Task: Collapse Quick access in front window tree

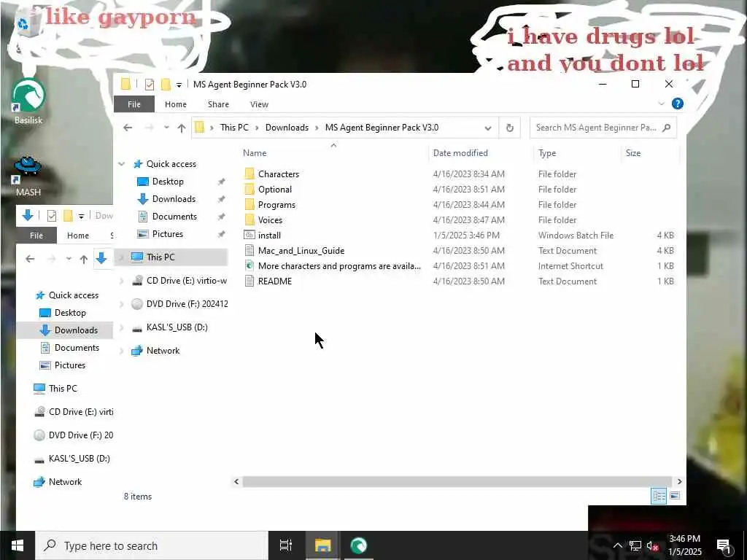Action: pyautogui.click(x=122, y=164)
